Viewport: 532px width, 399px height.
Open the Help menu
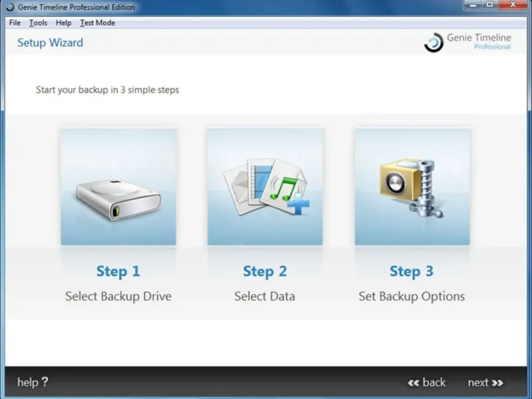(x=63, y=23)
